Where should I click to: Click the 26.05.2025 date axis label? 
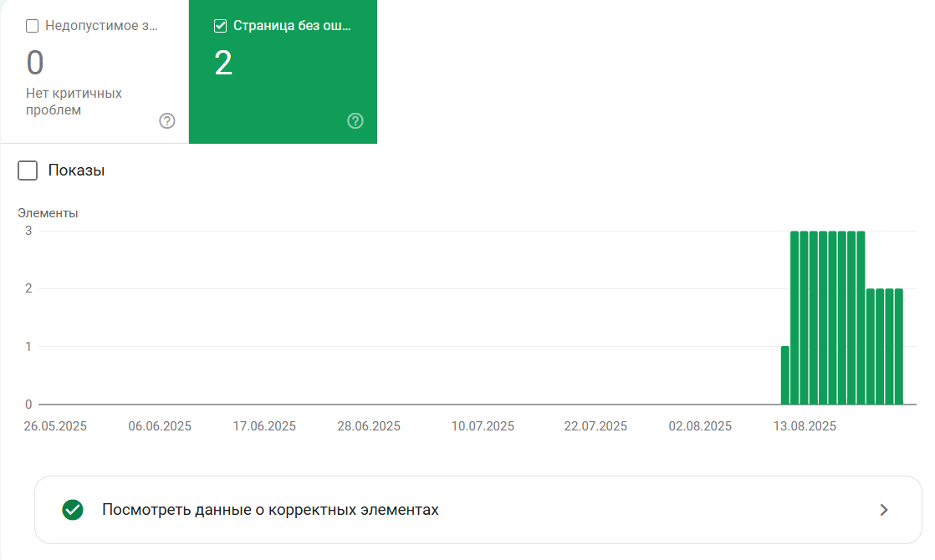(55, 426)
